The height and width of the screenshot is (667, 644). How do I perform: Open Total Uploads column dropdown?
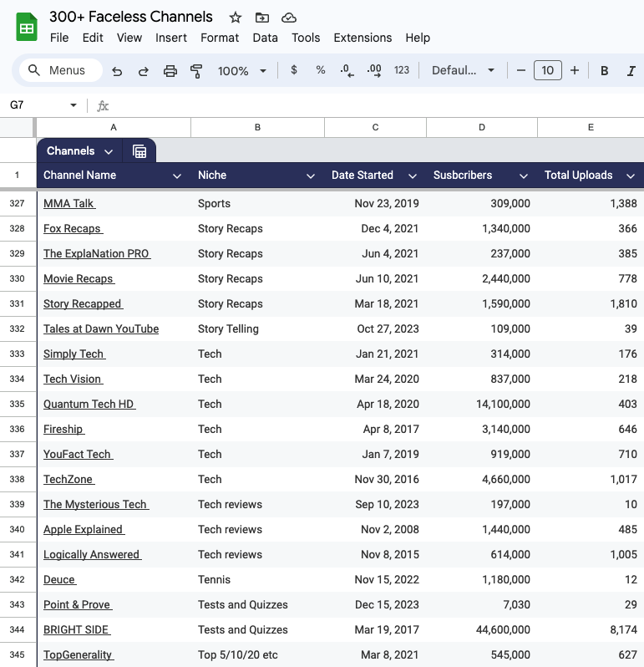tap(631, 176)
